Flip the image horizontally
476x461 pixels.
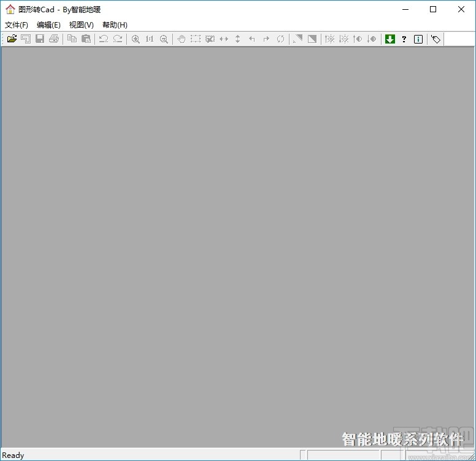(224, 39)
